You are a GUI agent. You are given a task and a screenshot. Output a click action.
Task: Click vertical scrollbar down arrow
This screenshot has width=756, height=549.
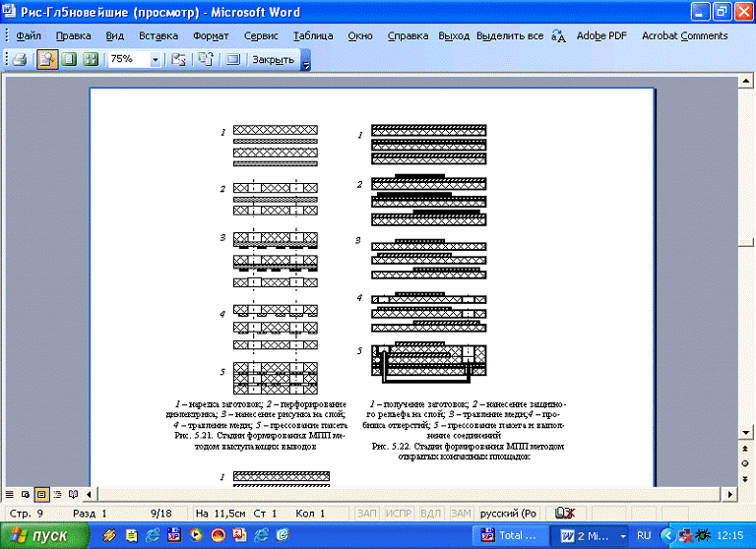click(x=746, y=432)
